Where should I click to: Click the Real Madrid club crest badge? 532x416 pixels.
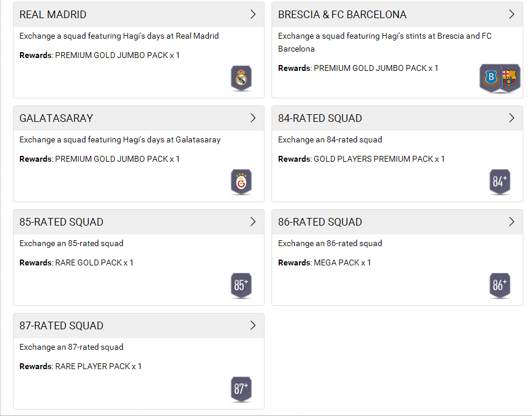tap(241, 78)
